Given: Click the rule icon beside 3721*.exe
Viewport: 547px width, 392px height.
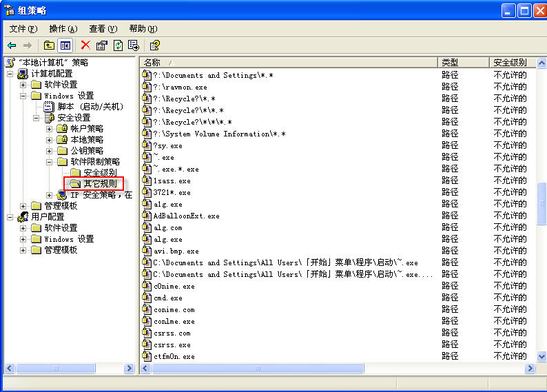Looking at the screenshot, I should click(147, 192).
